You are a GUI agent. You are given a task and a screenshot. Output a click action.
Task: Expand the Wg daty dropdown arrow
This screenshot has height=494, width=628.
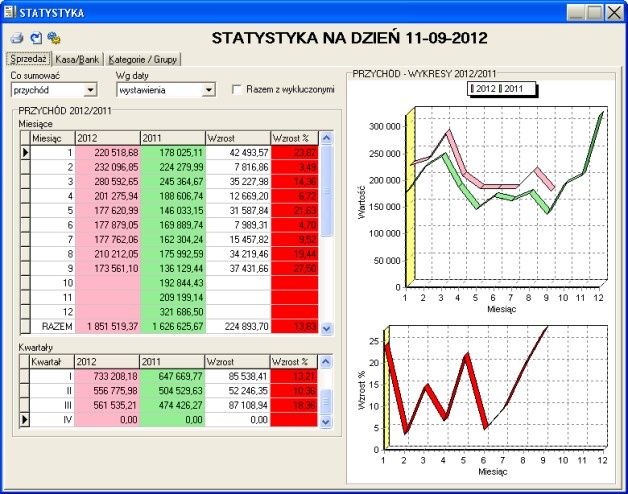(209, 90)
